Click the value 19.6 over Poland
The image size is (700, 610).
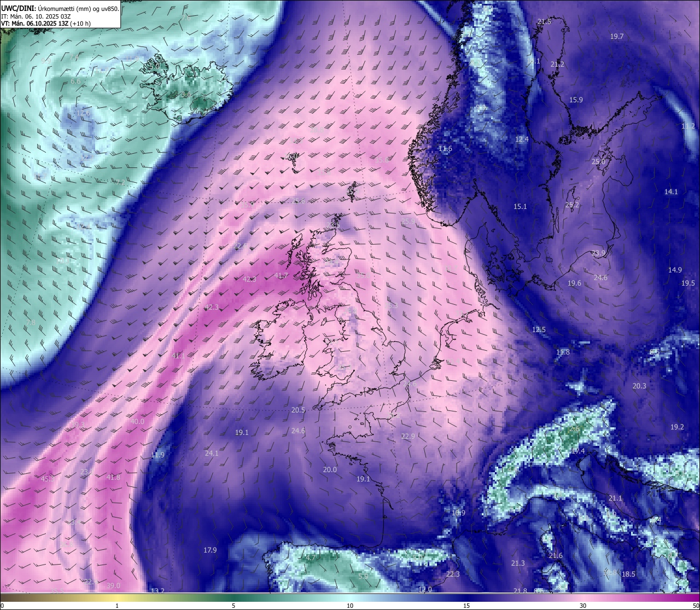click(x=574, y=283)
